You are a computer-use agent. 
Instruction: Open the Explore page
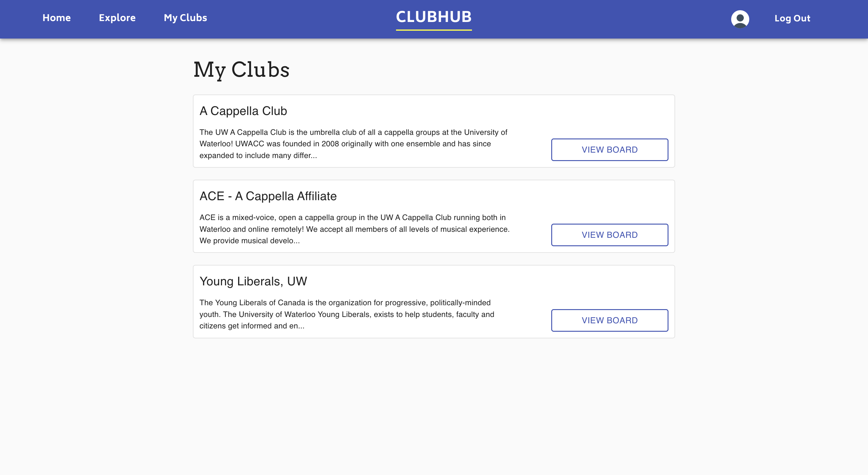(x=117, y=18)
